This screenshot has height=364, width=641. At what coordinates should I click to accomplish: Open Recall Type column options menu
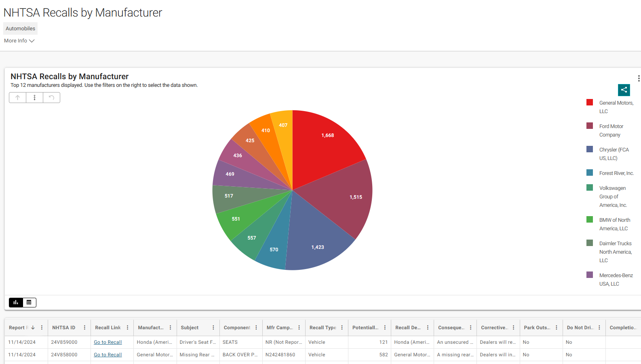[x=342, y=328]
